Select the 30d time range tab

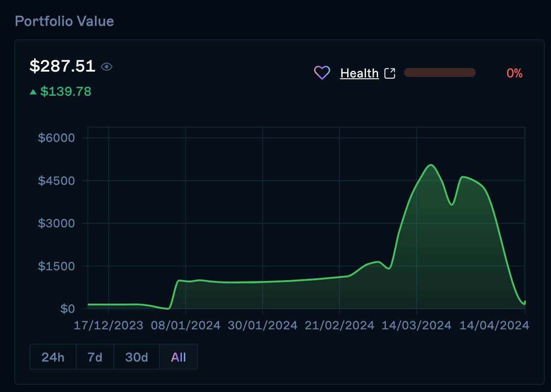coord(137,357)
